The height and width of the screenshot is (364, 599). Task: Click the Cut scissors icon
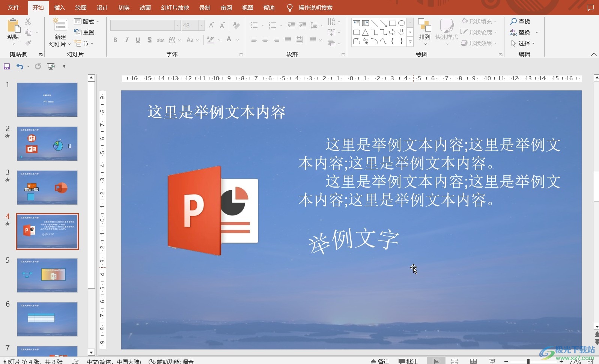click(x=28, y=22)
